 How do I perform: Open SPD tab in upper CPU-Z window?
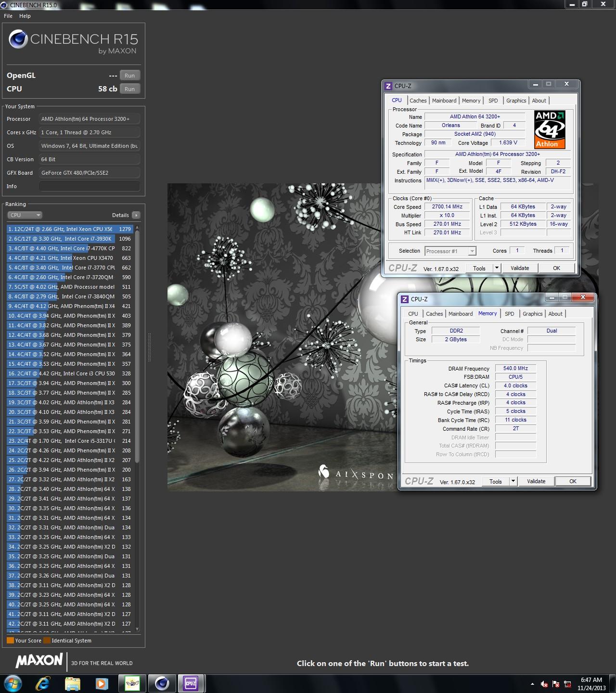point(493,101)
